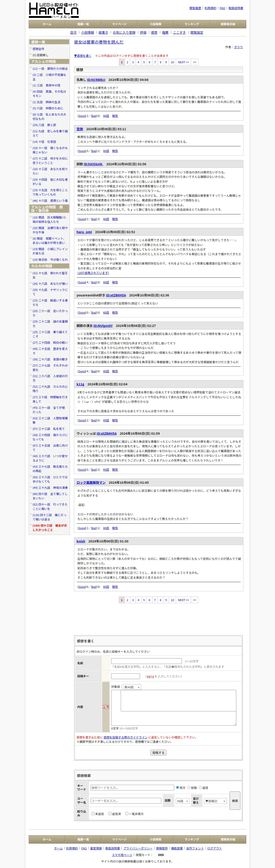Open sidebar chapter 一話 廃墟からの脱出
The width and height of the screenshot is (275, 868).
click(x=50, y=69)
